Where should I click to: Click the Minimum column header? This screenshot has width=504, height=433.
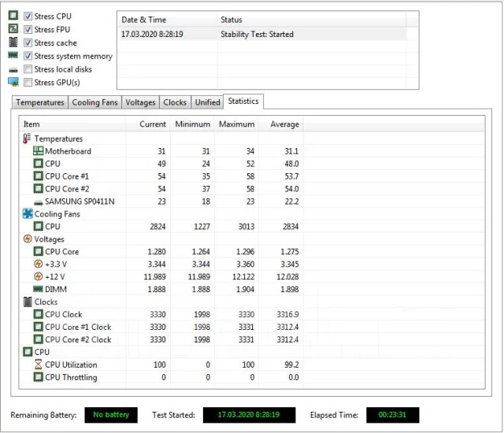coord(192,124)
